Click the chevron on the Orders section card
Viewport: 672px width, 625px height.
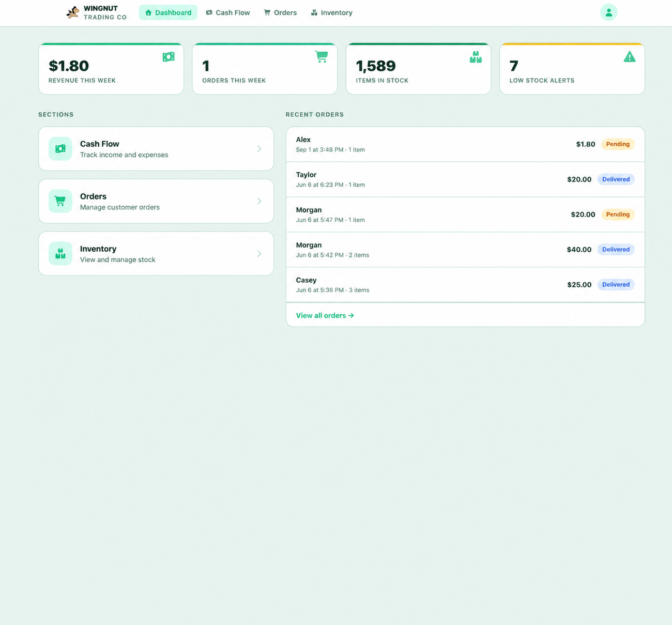coord(259,201)
